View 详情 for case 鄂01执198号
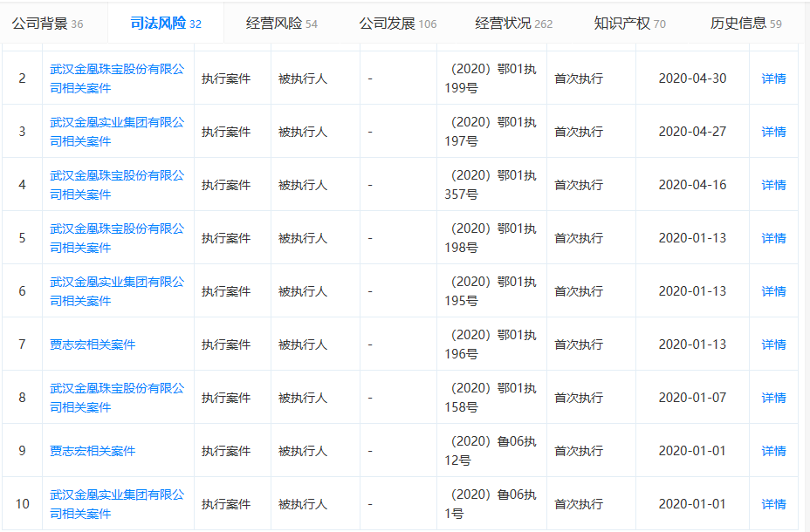This screenshot has height=532, width=810. tap(773, 238)
